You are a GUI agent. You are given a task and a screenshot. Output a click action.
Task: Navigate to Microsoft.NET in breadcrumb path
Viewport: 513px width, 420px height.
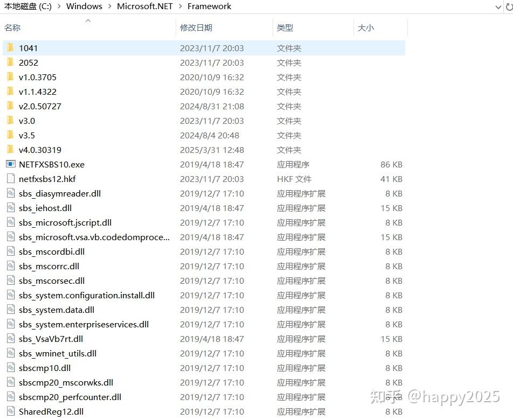(x=144, y=6)
